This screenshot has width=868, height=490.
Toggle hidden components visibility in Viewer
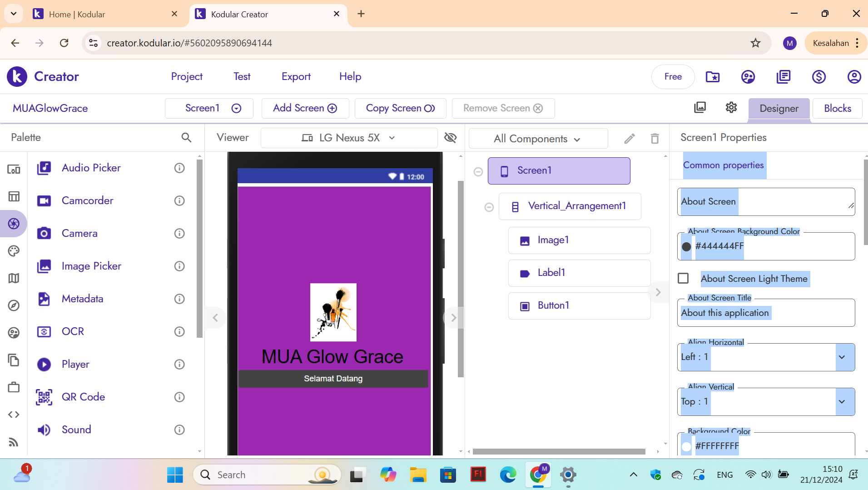(x=450, y=138)
